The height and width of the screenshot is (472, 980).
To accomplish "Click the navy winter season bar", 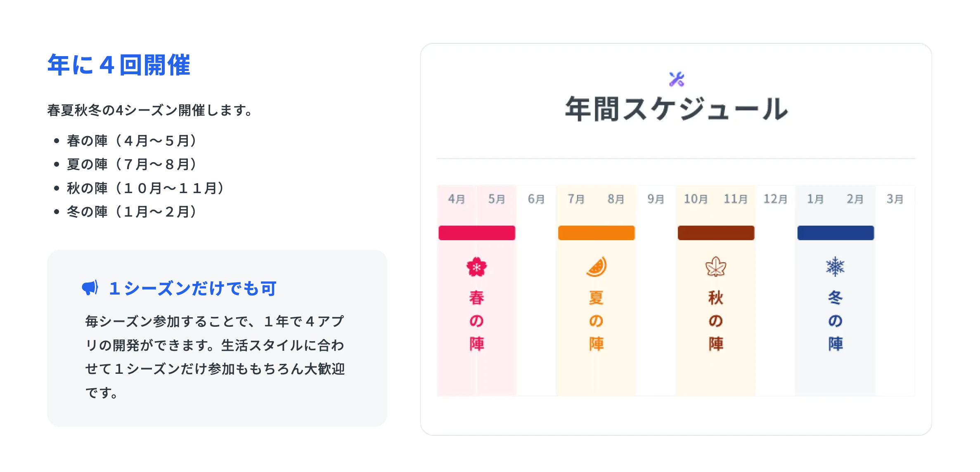I will click(x=835, y=233).
